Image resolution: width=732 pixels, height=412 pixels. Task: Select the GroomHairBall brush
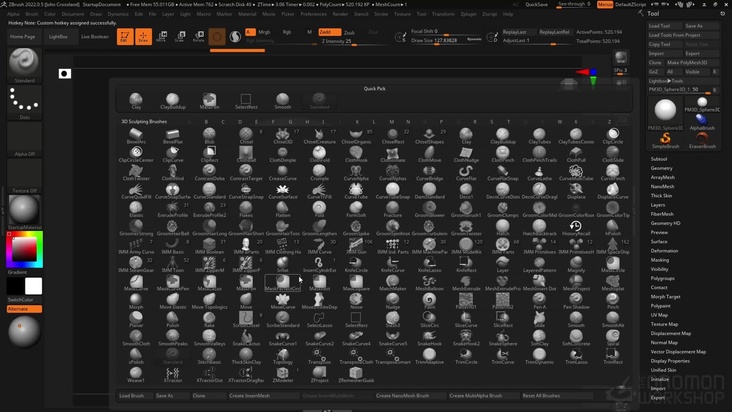click(173, 227)
